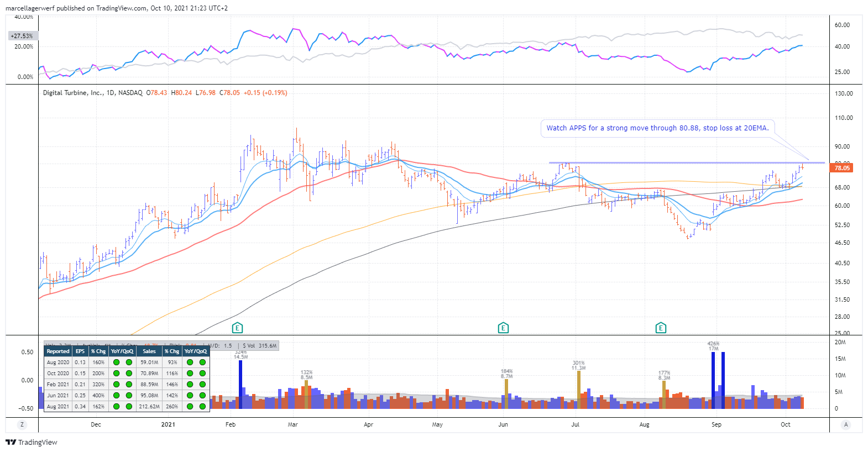Click the 301% 11.3M volume label
This screenshot has width=868, height=452.
tap(578, 365)
